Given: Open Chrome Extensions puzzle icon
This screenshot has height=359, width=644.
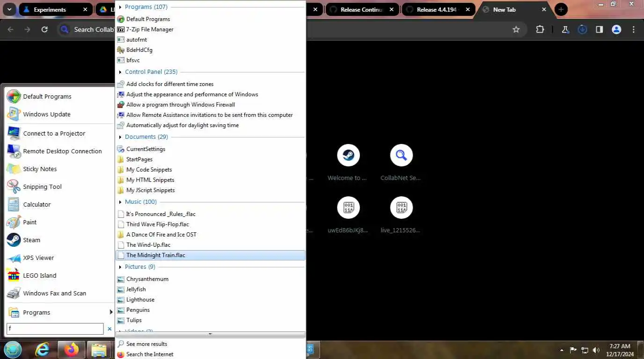Looking at the screenshot, I should [540, 29].
